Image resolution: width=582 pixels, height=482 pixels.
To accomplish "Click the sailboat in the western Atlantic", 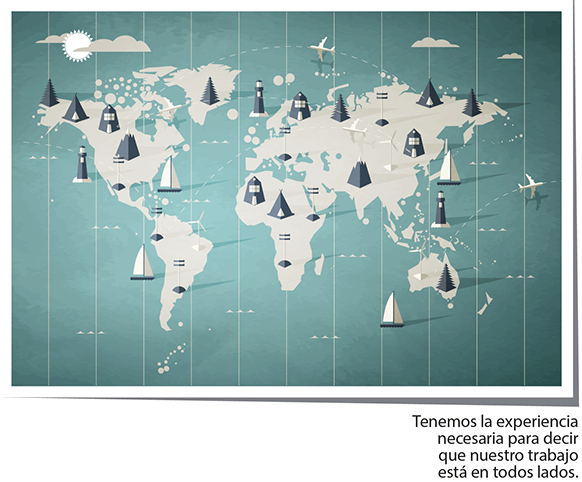I will 170,174.
